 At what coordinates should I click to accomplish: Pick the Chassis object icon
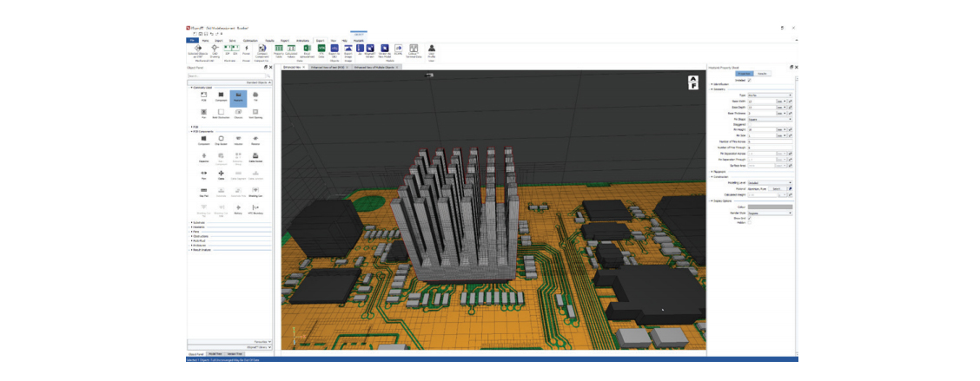[x=238, y=113]
